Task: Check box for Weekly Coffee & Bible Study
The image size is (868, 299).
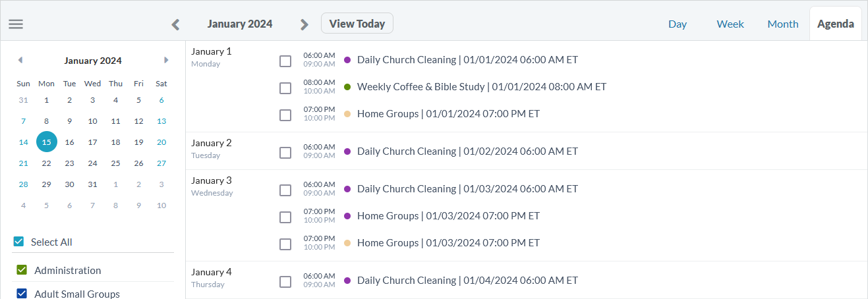Action: tap(285, 88)
